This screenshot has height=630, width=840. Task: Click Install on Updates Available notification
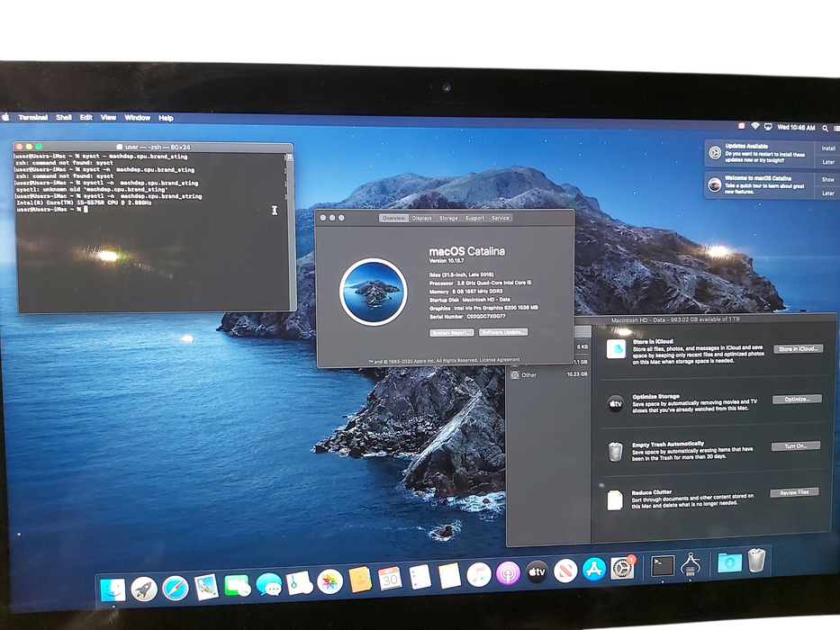(828, 148)
